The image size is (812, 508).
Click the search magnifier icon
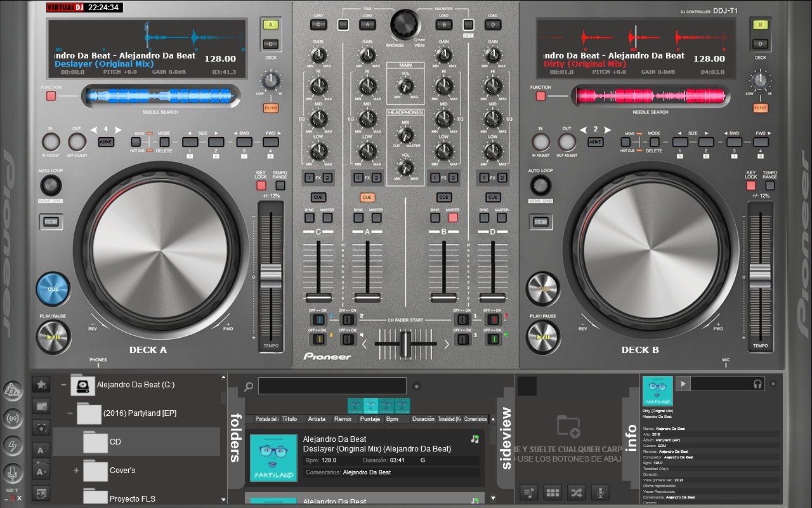249,386
